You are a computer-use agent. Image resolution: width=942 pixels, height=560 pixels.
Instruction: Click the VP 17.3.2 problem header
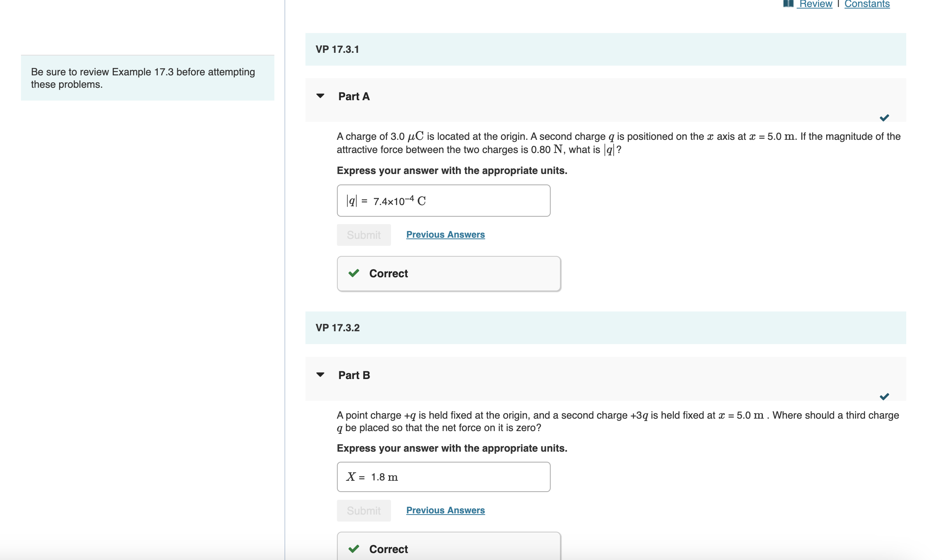(337, 327)
